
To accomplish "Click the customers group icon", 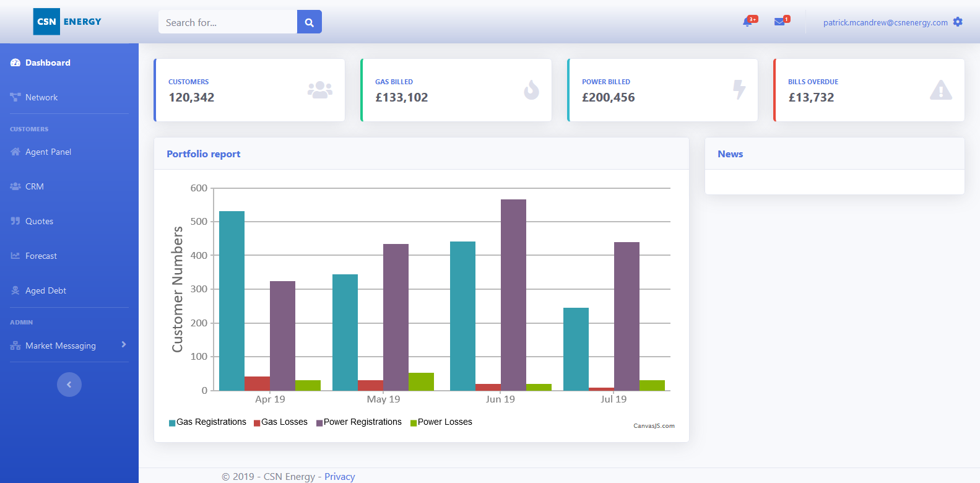I will pos(319,90).
